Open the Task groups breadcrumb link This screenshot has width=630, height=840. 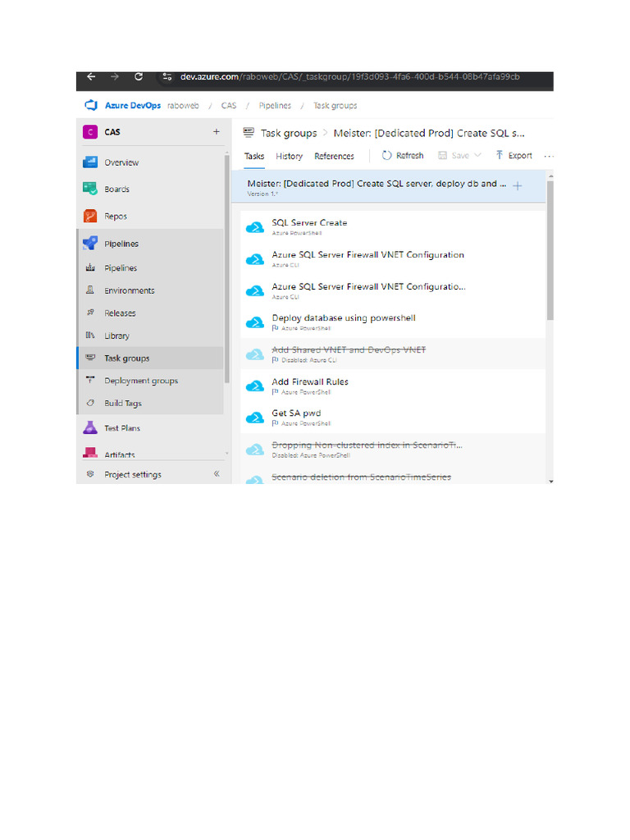335,106
